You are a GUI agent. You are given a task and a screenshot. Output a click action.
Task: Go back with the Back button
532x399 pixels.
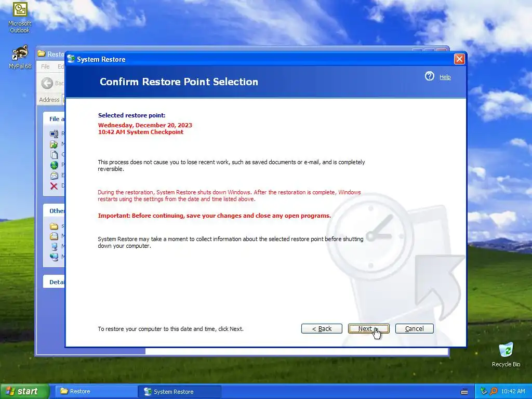(x=322, y=328)
